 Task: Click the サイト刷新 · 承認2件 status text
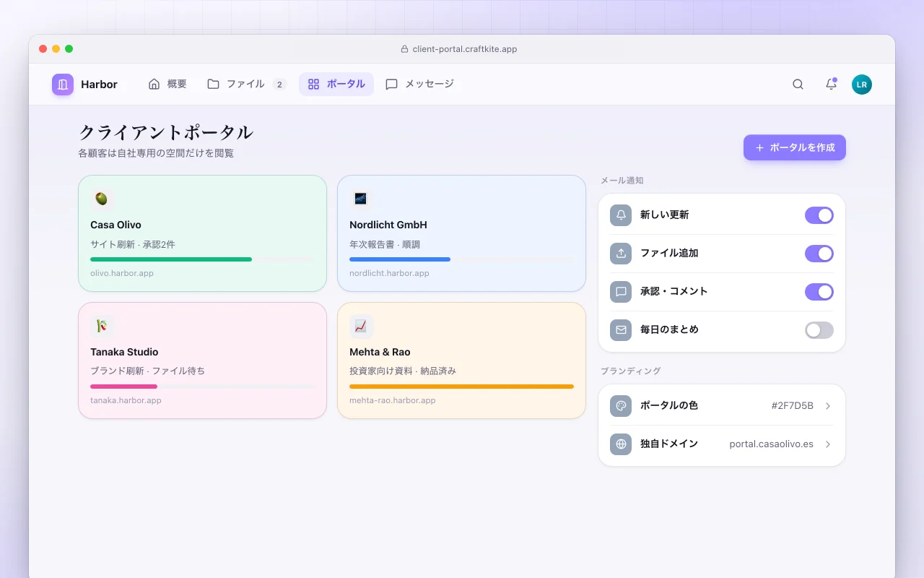coord(133,244)
